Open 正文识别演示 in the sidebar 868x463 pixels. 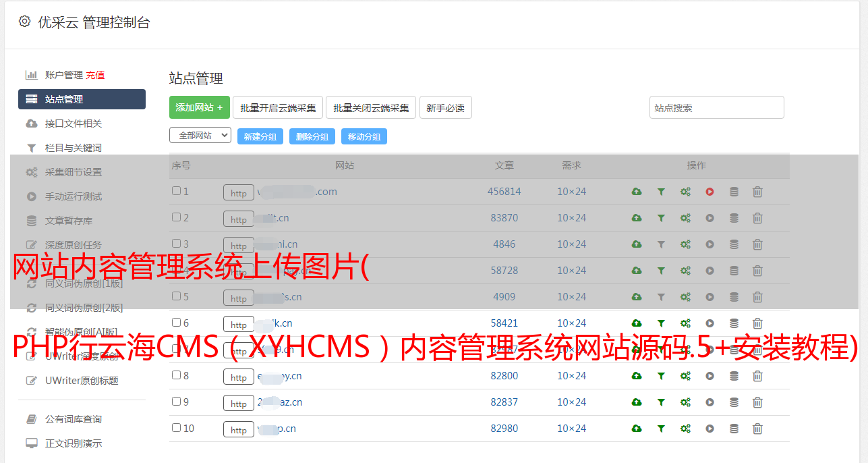74,444
